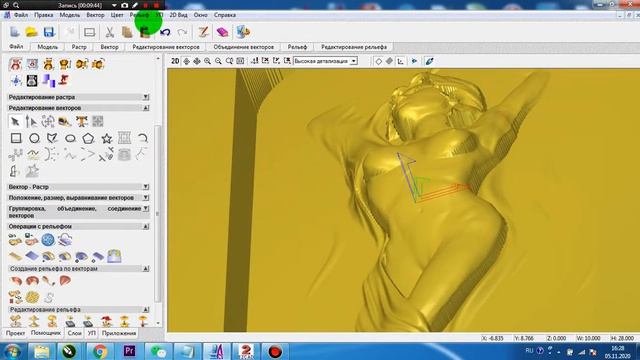
Task: Open Google Chrome from taskbar
Action: [100, 351]
